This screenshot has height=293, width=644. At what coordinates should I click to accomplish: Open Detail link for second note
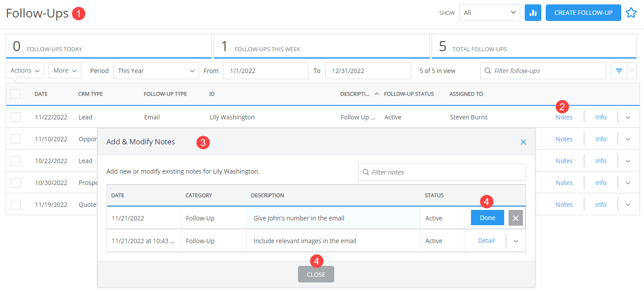486,241
